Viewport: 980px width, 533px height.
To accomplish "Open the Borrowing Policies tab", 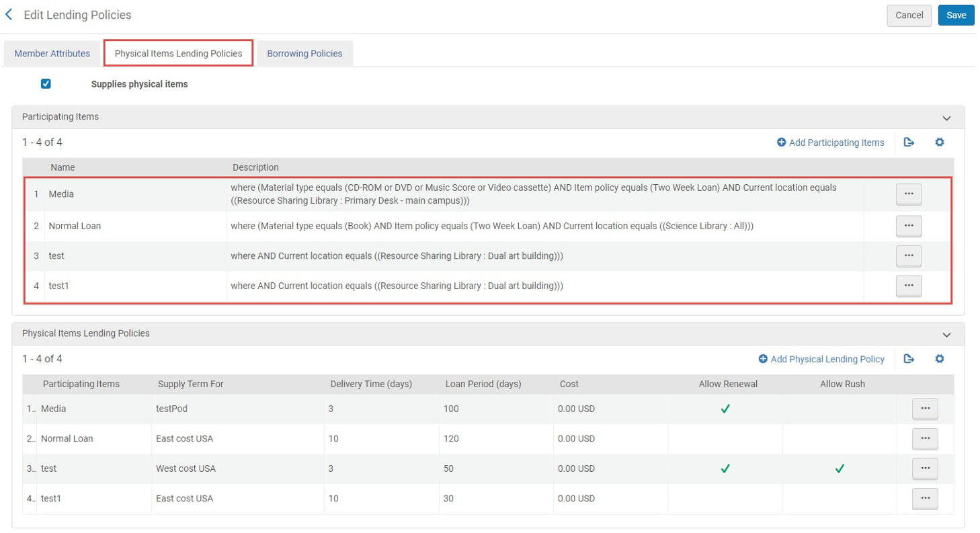I will (304, 54).
